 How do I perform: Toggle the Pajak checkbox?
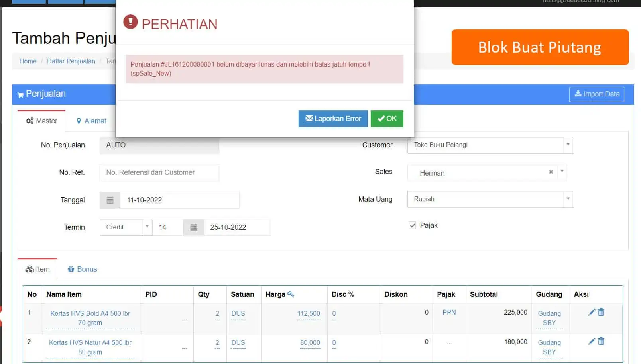point(412,225)
